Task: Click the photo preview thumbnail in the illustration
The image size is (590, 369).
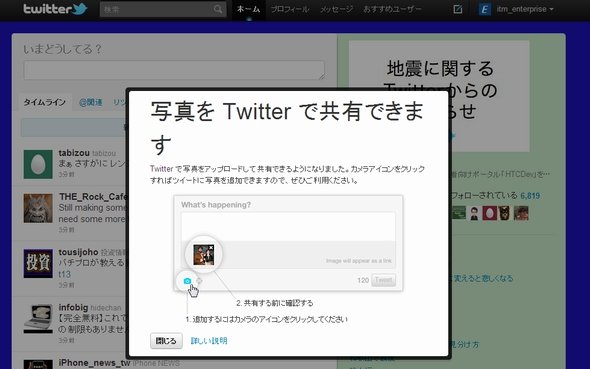Action: pyautogui.click(x=204, y=255)
